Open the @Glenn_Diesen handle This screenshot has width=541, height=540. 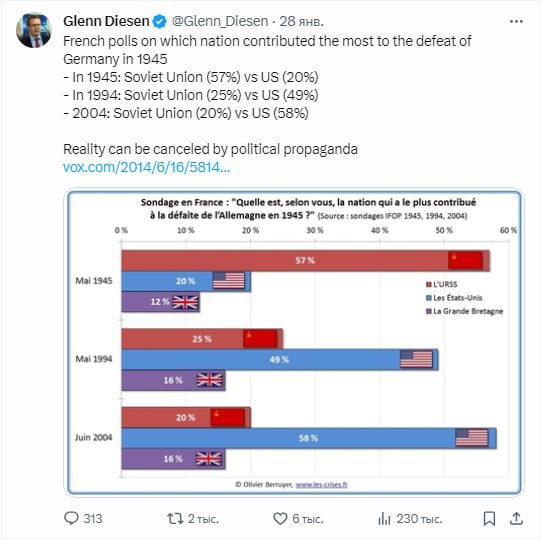click(x=220, y=21)
